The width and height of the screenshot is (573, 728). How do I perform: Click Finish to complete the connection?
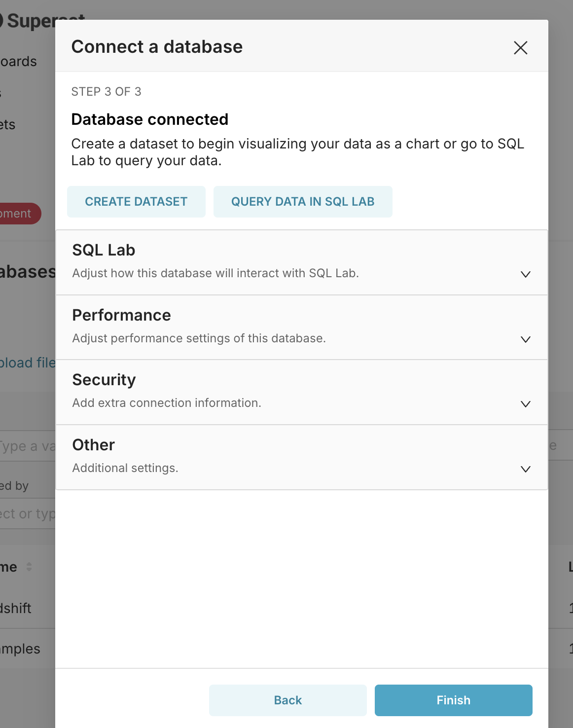coord(453,700)
